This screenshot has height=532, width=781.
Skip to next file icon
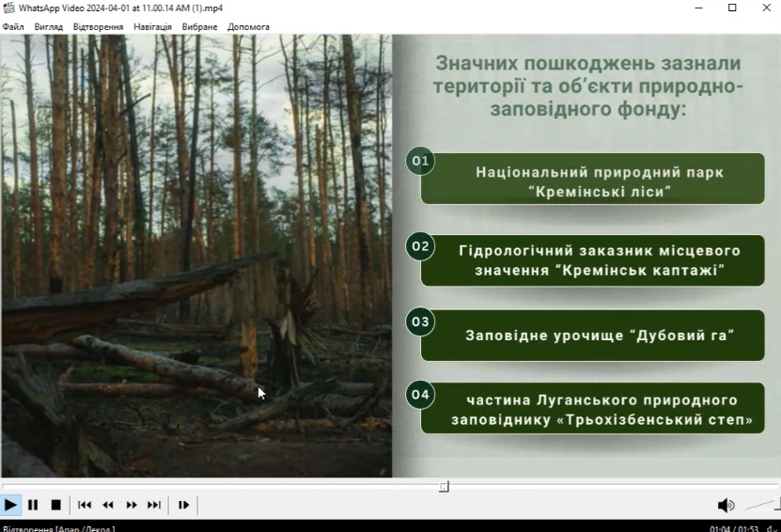[x=154, y=505]
